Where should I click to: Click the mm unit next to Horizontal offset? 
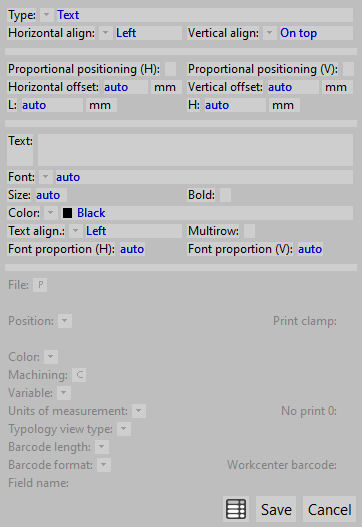pos(166,87)
